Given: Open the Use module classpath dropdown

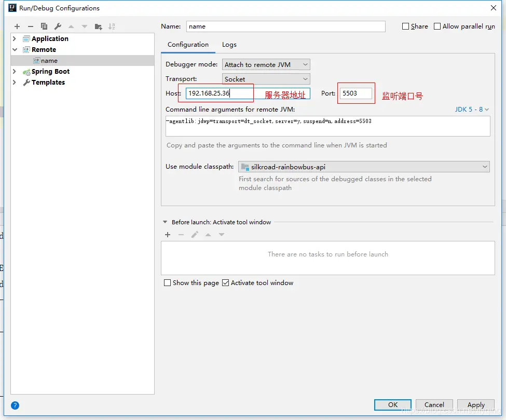Looking at the screenshot, I should pyautogui.click(x=364, y=167).
